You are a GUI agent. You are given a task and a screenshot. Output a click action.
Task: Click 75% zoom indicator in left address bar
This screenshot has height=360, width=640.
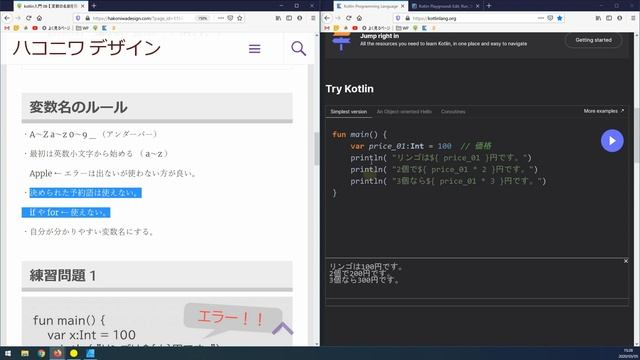202,18
